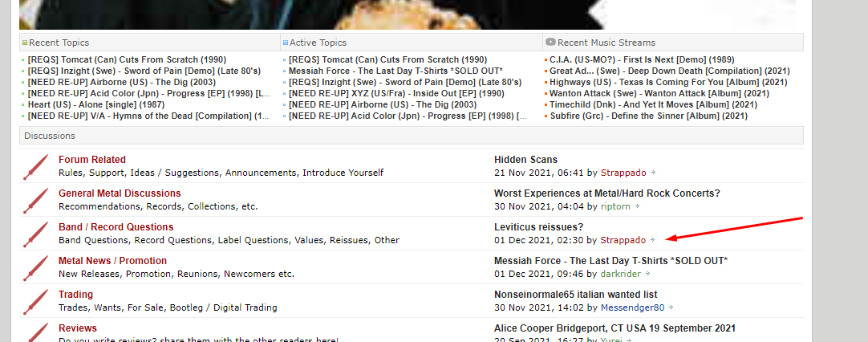Click the YouTube icon beside Recent Music Streams
868x342 pixels.
tap(550, 42)
